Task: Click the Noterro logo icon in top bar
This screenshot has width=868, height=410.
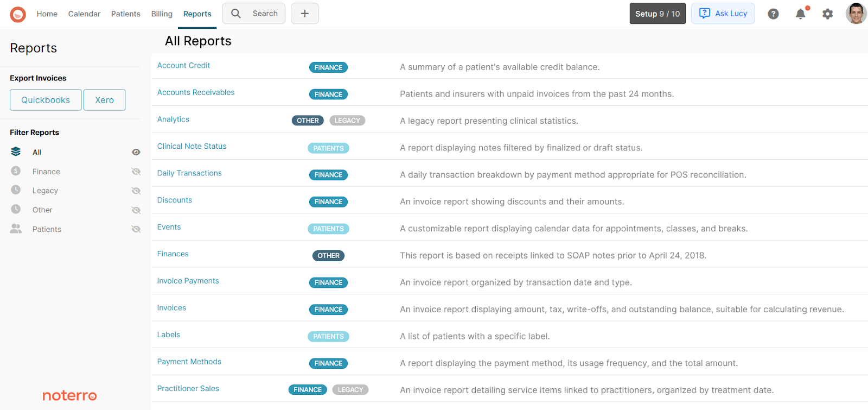Action: [18, 14]
